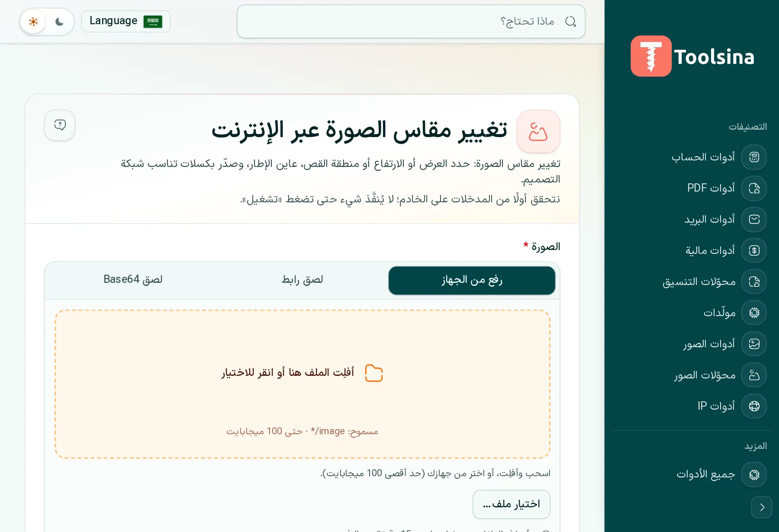Click the أفلِت الملف هنا drop zone text

point(288,373)
